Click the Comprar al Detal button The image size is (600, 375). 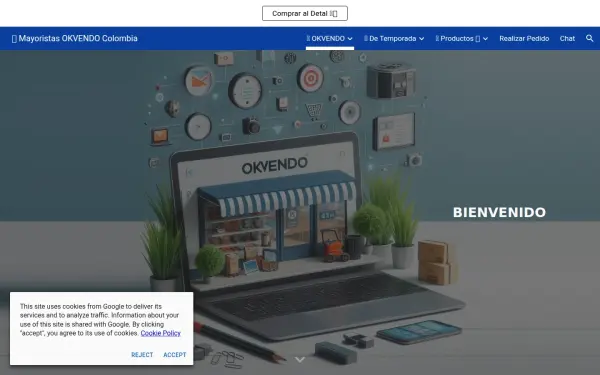tap(305, 13)
